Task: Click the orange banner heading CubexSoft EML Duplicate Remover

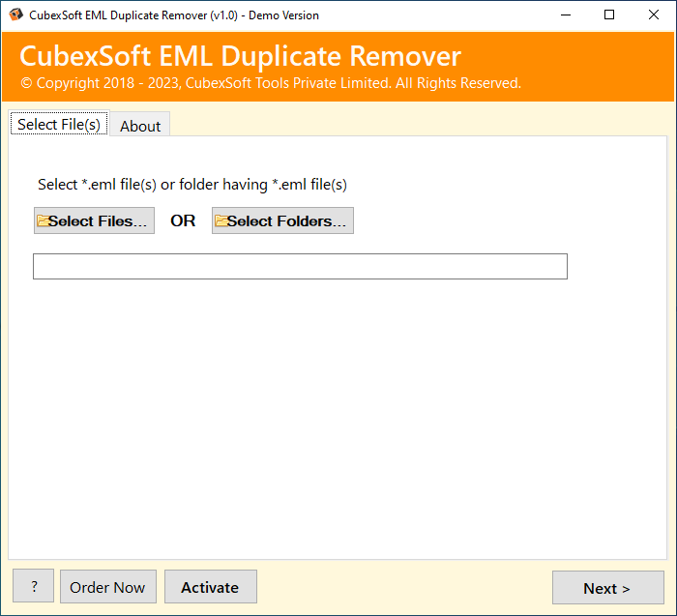Action: (241, 56)
